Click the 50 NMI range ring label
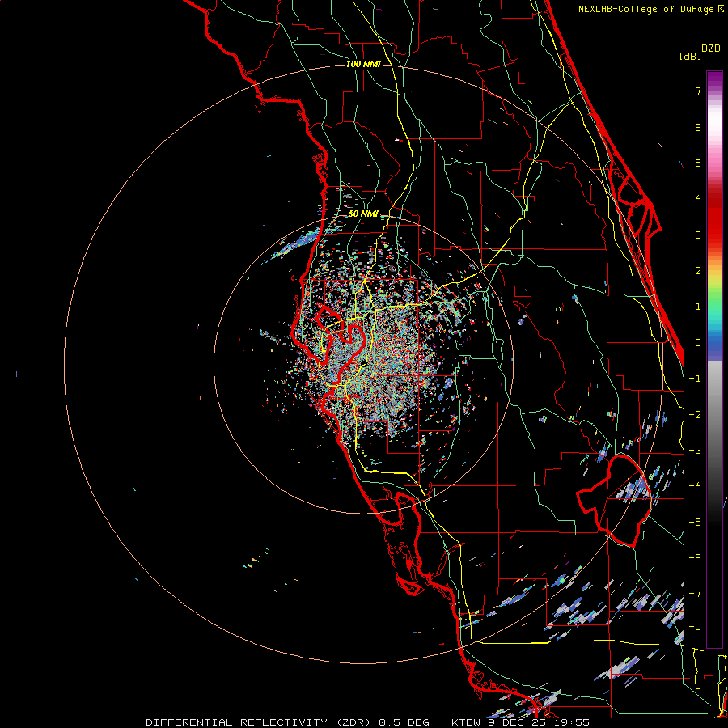 pyautogui.click(x=363, y=214)
